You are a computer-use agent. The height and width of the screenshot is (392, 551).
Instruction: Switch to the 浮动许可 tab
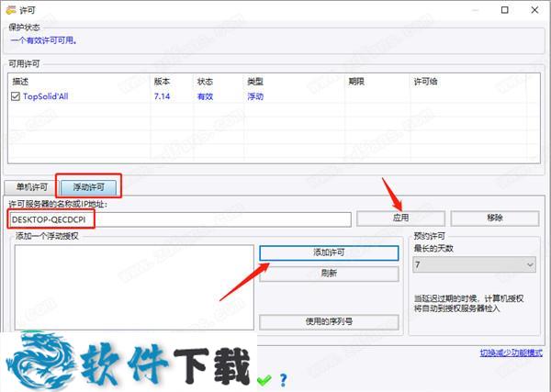(88, 187)
